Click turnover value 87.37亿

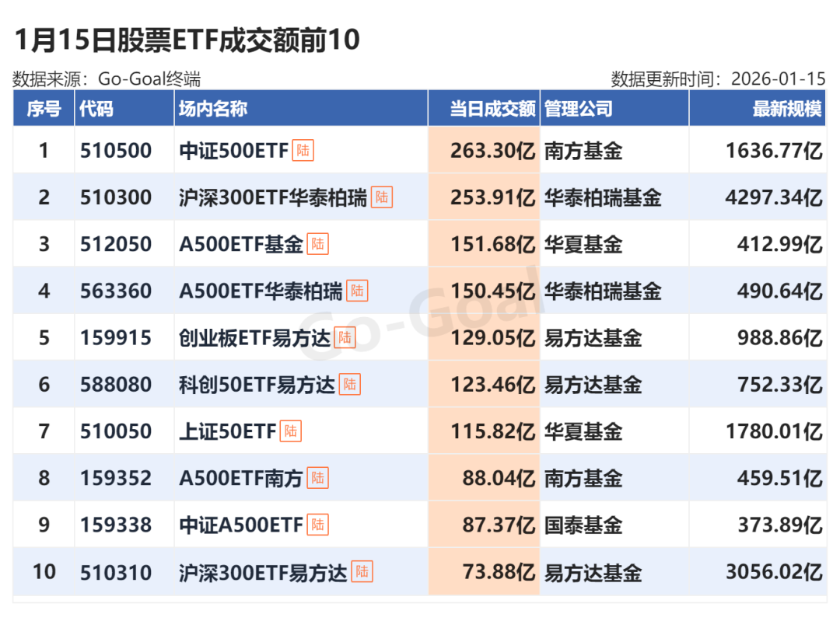point(499,525)
